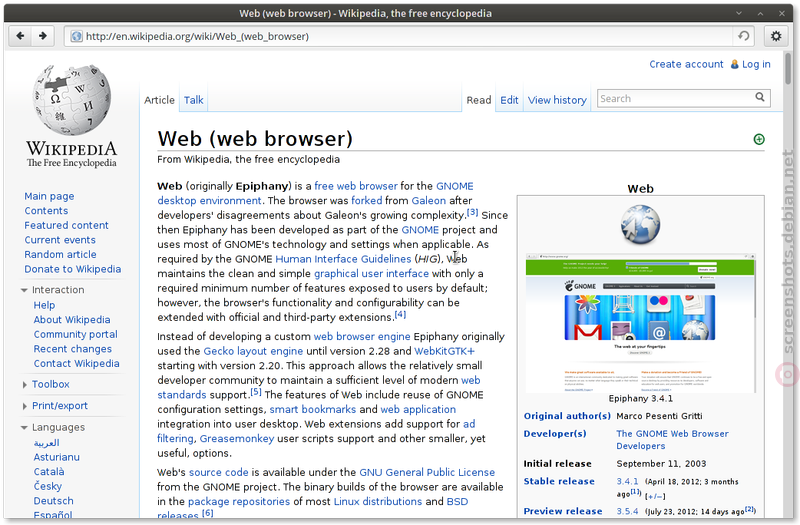Collapse the Languages sidebar section
Image resolution: width=800 pixels, height=525 pixels.
click(x=24, y=428)
